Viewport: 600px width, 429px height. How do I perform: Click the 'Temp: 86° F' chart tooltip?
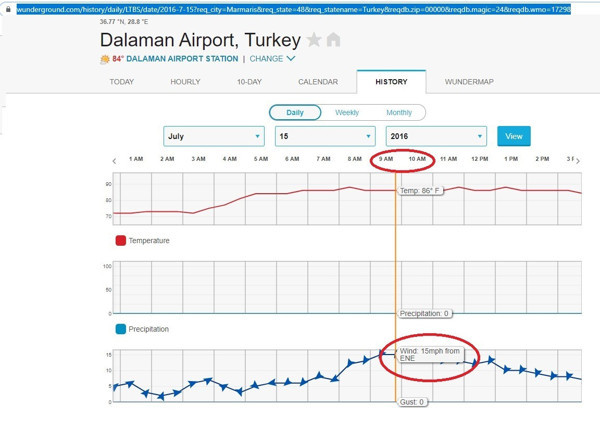421,191
